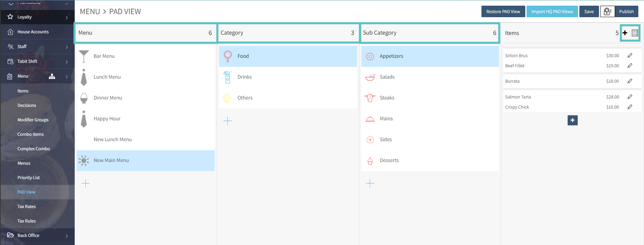Click the hierarchy icon beside Menu sidebar
Screen dimensions: 644x245
[52, 76]
